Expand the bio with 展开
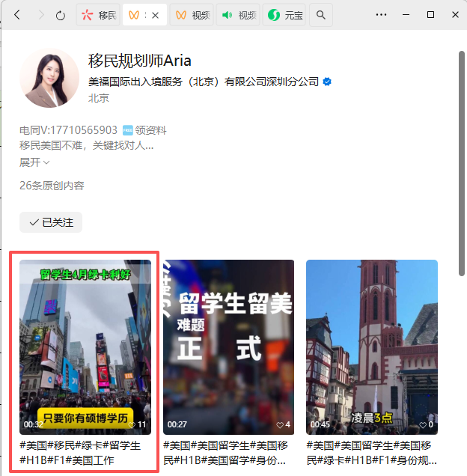The width and height of the screenshot is (467, 476). coord(34,162)
